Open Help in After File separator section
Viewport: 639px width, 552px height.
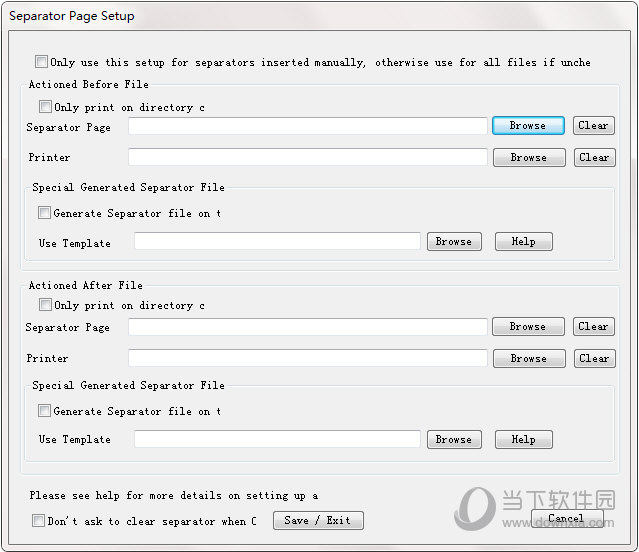523,440
